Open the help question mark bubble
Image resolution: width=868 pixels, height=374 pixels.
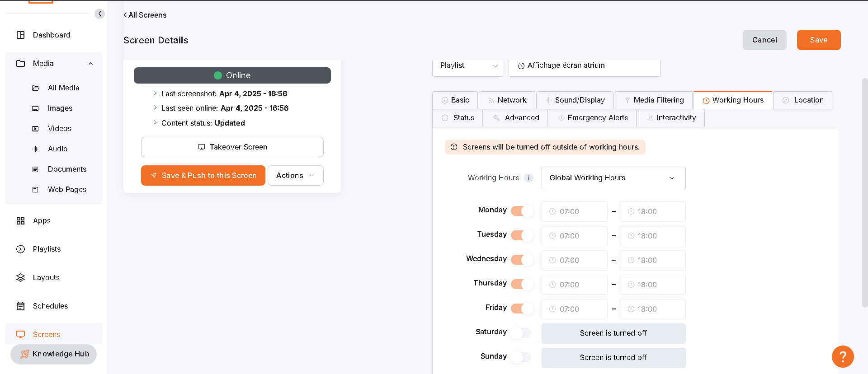(842, 357)
